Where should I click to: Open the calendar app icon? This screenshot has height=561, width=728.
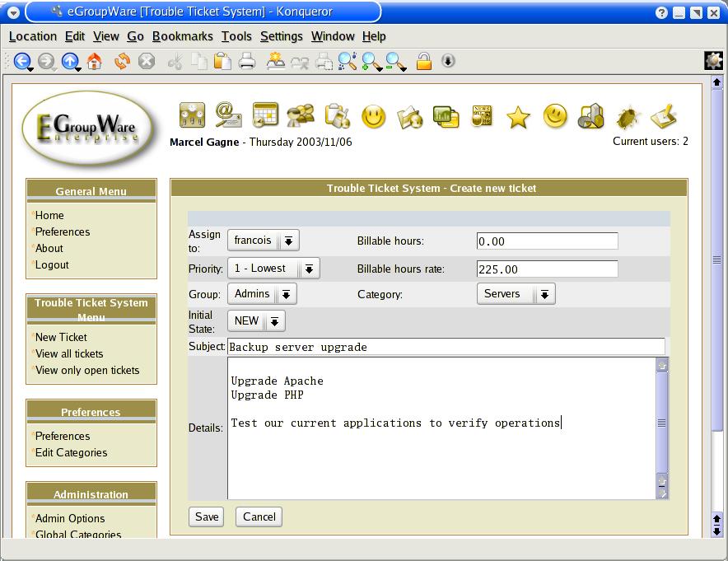(x=265, y=115)
